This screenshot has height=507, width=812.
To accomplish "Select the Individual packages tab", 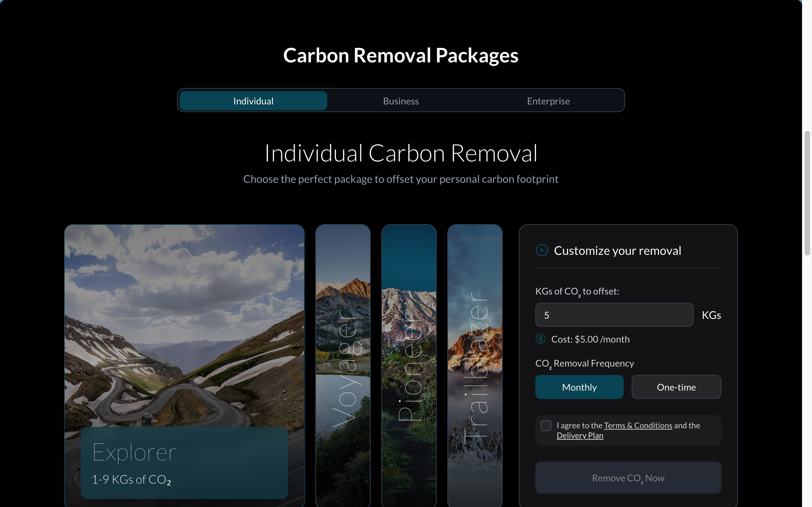I will pos(253,101).
